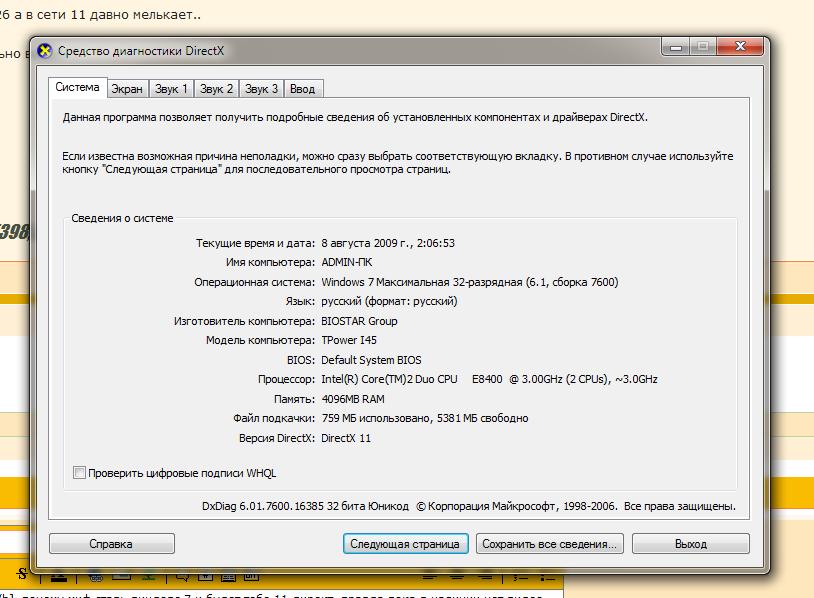Click the label Модель компьютера:
This screenshot has width=814, height=598.
[x=261, y=340]
